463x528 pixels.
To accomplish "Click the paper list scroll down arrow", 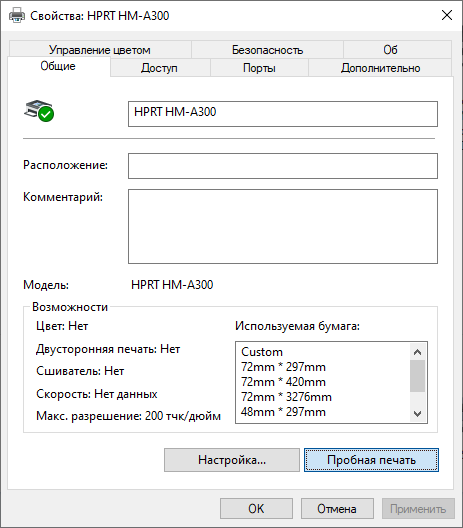I will [x=418, y=414].
